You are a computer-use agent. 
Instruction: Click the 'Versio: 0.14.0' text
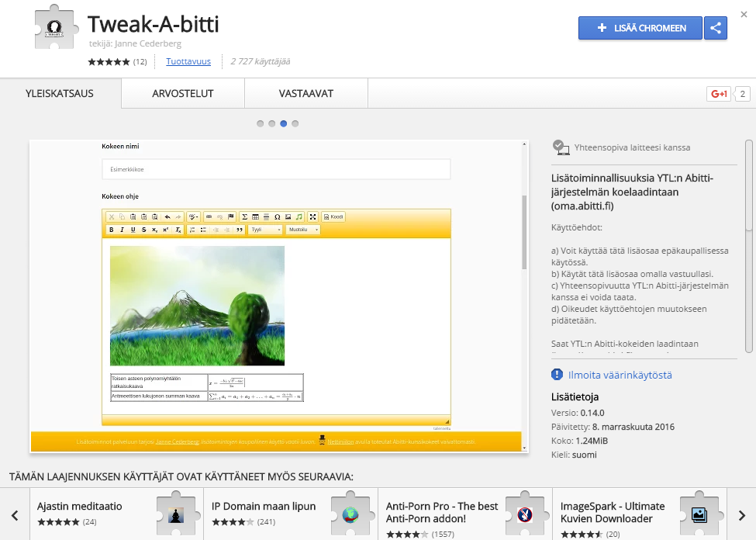click(578, 413)
